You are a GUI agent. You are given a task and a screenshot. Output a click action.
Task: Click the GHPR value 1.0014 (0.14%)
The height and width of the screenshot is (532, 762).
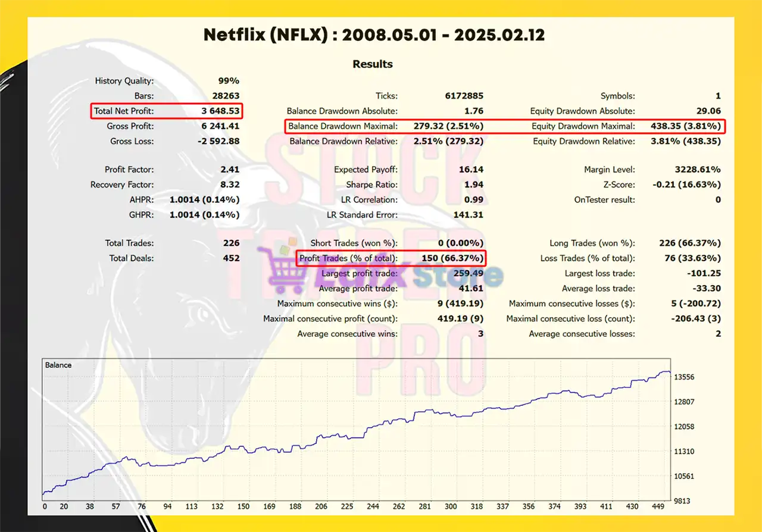pyautogui.click(x=205, y=215)
